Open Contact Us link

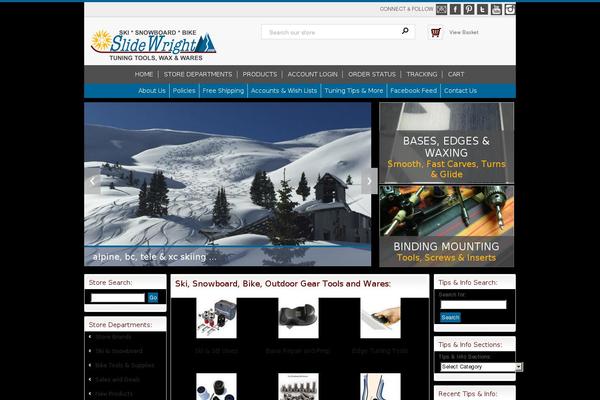click(460, 91)
